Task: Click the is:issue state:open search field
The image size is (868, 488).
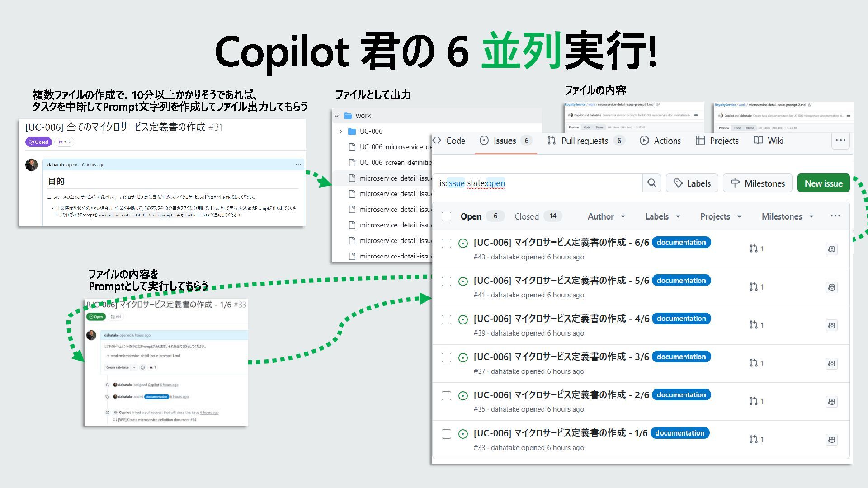Action: (537, 183)
